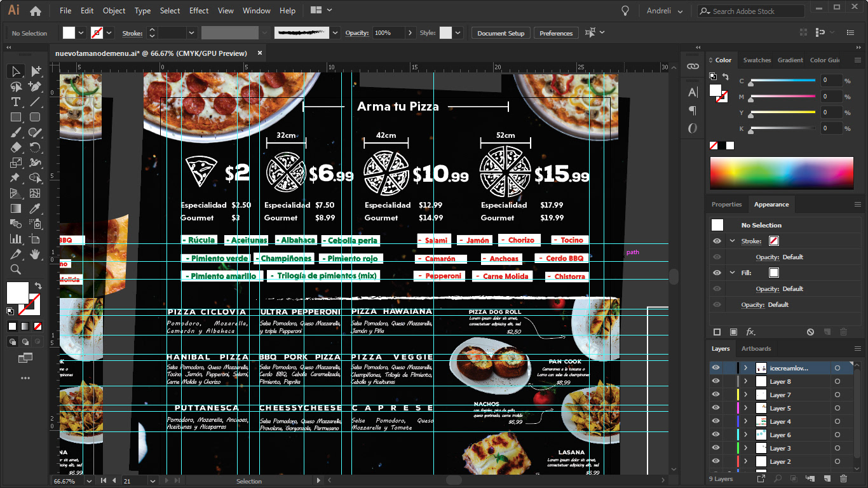Choose the Pen tool
Viewport: 868px width, 488px height.
[x=35, y=86]
